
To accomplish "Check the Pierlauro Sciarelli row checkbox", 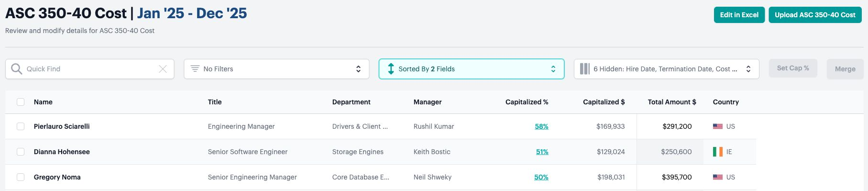I will [21, 126].
